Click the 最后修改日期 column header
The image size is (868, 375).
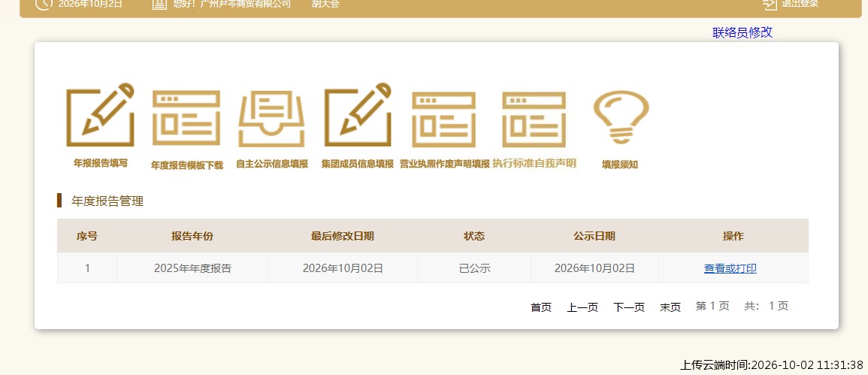point(342,236)
